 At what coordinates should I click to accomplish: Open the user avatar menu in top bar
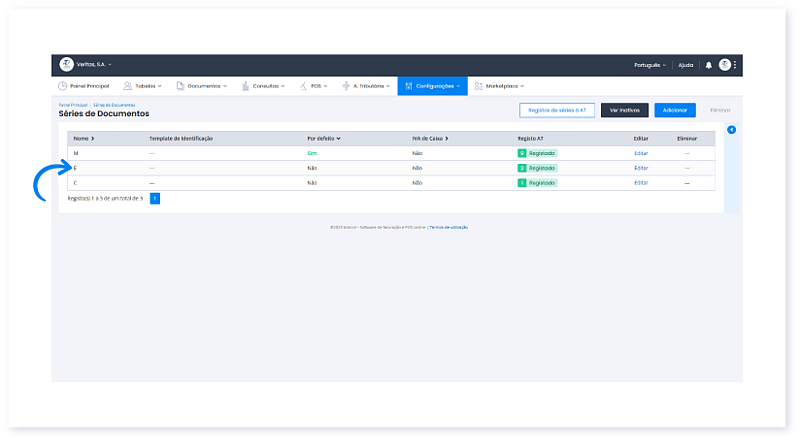[x=724, y=64]
